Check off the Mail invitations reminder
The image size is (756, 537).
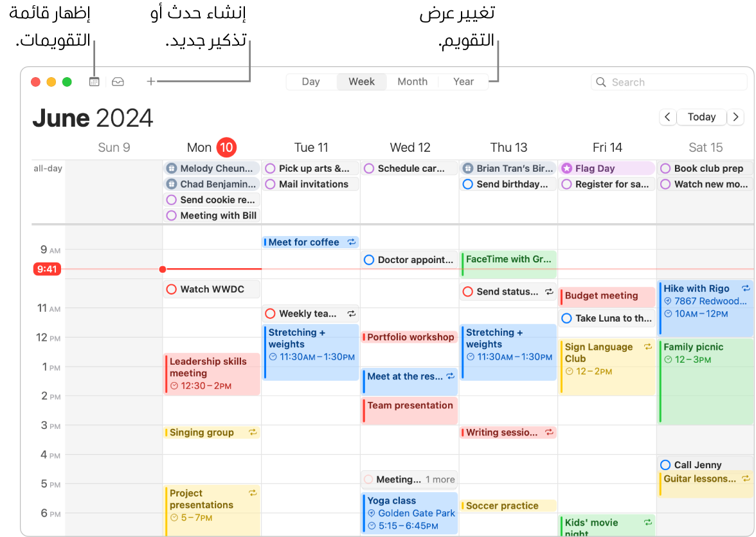tap(269, 183)
